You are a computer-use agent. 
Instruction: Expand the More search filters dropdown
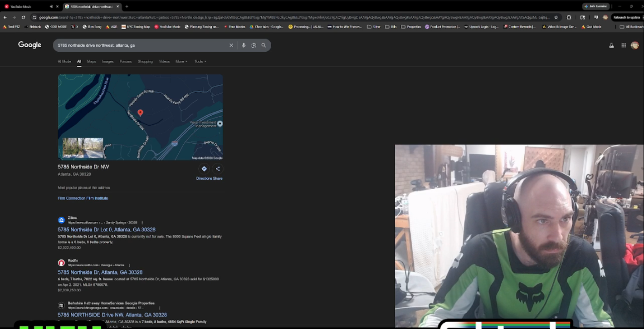[x=181, y=61]
